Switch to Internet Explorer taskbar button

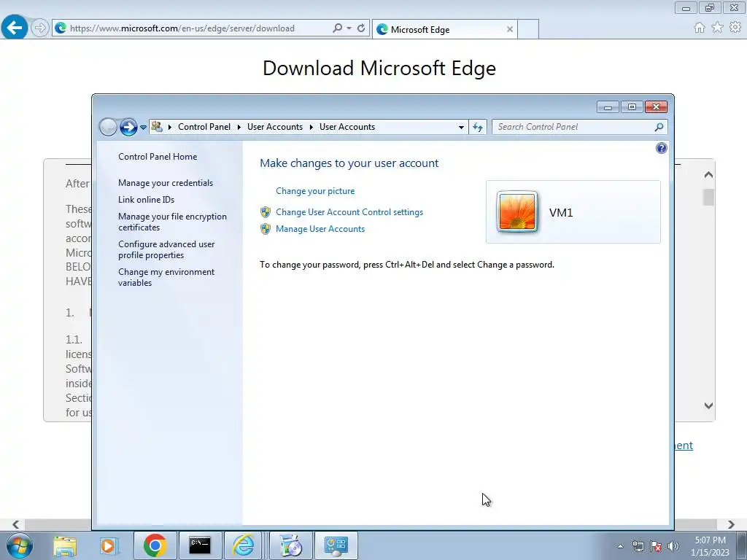coord(243,545)
